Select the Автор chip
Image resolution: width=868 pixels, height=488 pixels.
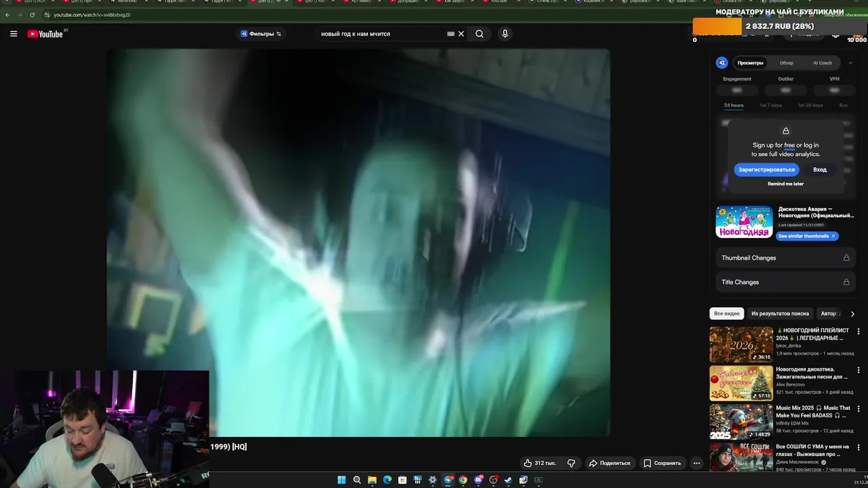[x=830, y=313]
